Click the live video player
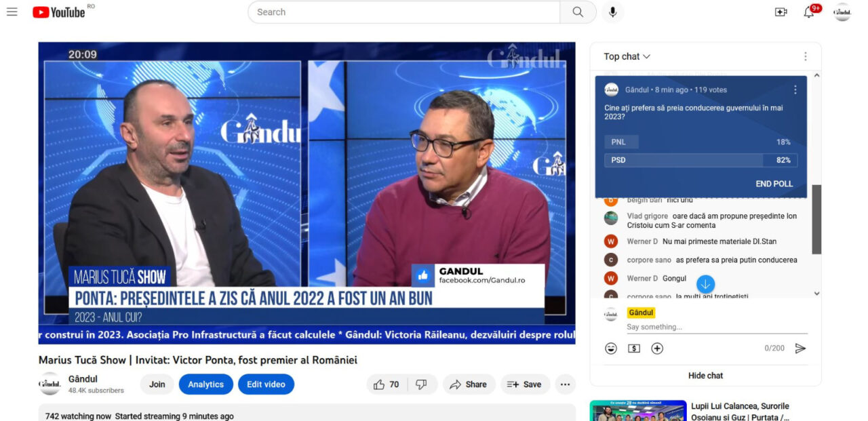 307,193
